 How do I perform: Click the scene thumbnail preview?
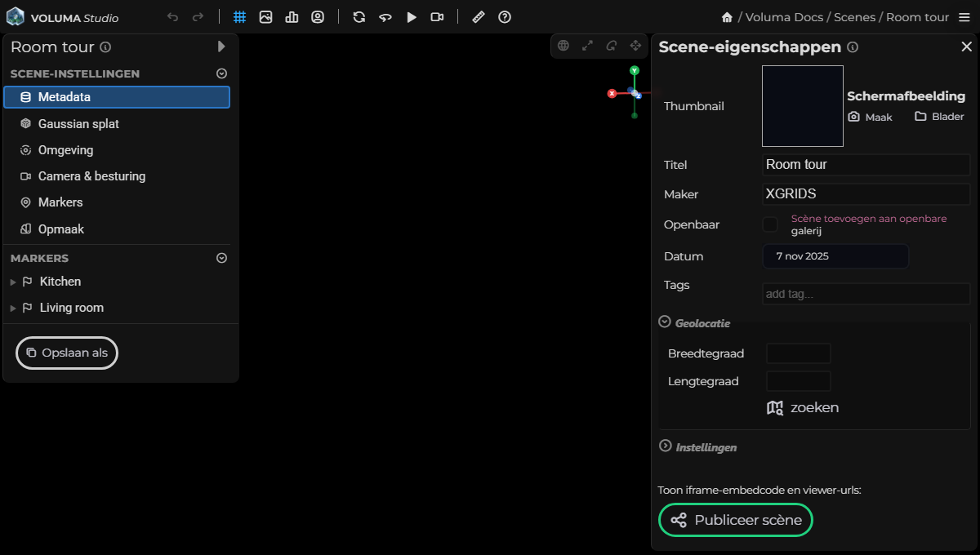pyautogui.click(x=803, y=106)
